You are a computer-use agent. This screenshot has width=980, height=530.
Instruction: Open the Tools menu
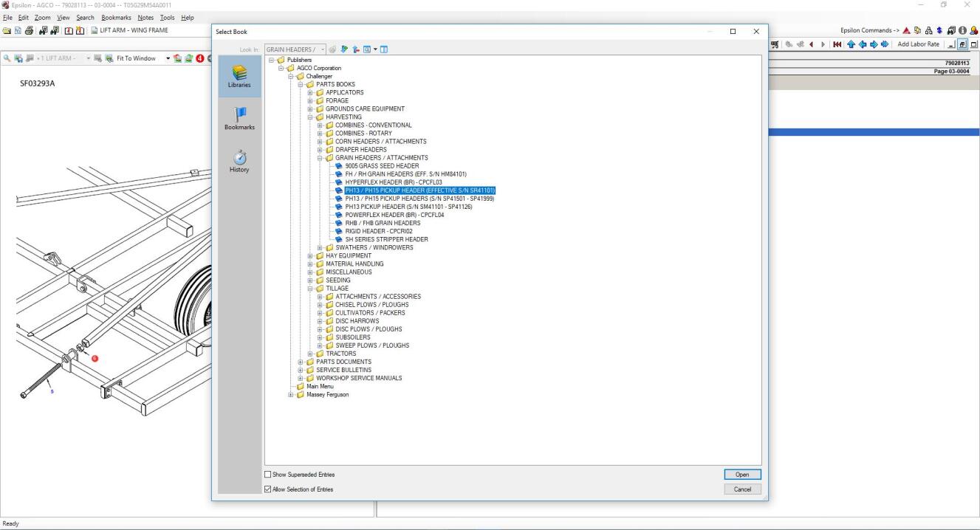tap(168, 18)
